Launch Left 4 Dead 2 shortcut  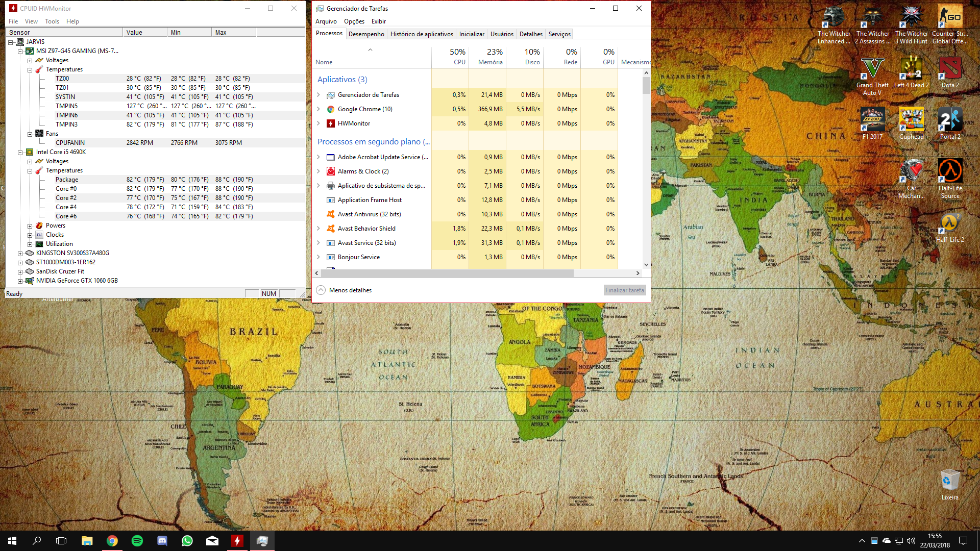[911, 73]
